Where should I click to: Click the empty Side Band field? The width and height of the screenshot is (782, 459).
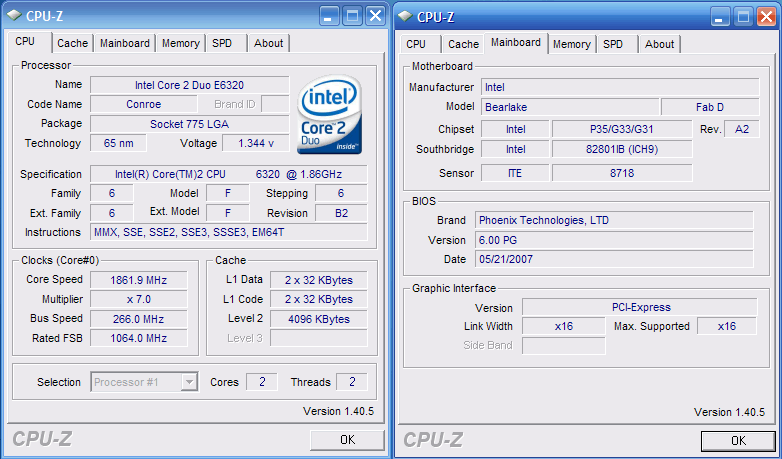coord(564,346)
